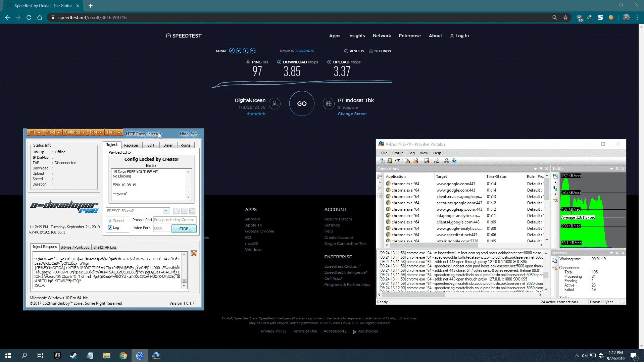This screenshot has width=644, height=362.
Task: Click the Change Server link
Action: [352, 114]
